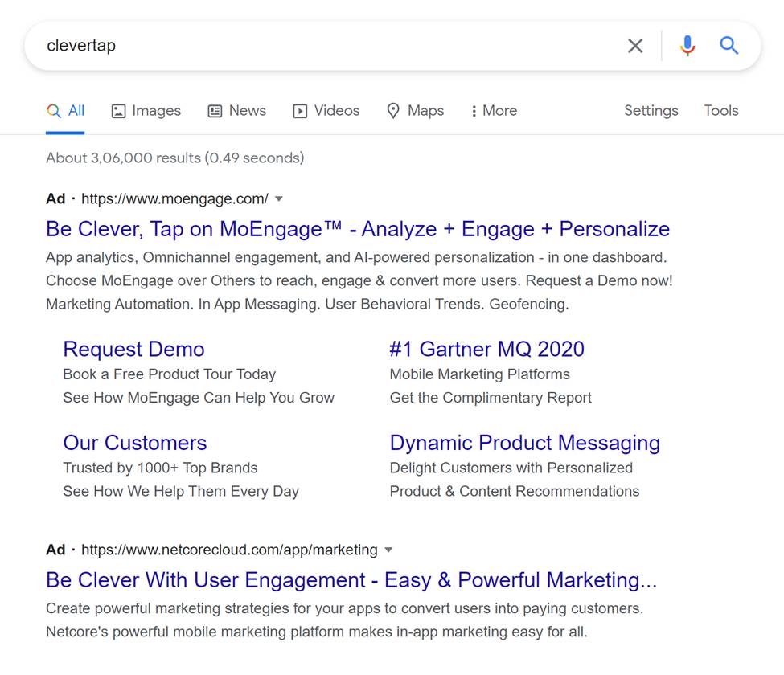
Task: Click the Ad label of the Netcore result
Action: (55, 550)
